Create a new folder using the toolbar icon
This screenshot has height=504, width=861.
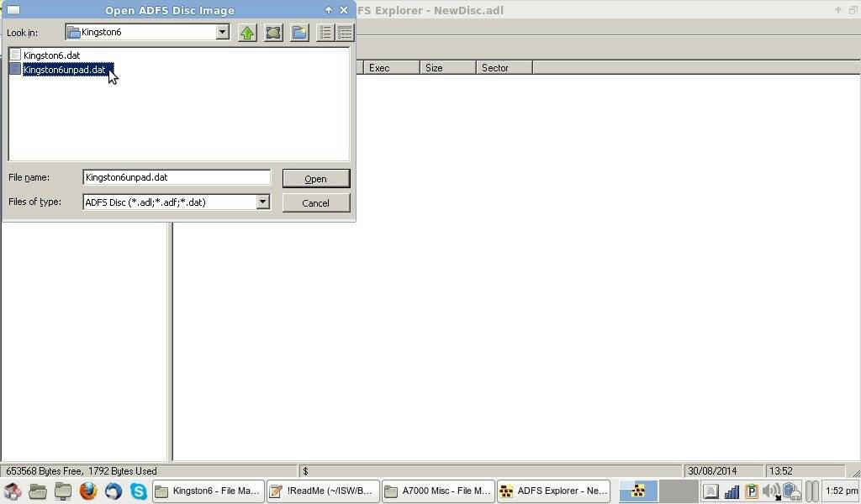pyautogui.click(x=299, y=33)
